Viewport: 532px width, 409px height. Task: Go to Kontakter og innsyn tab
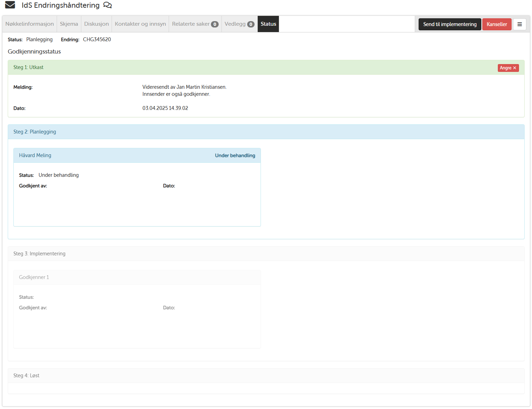pos(140,24)
